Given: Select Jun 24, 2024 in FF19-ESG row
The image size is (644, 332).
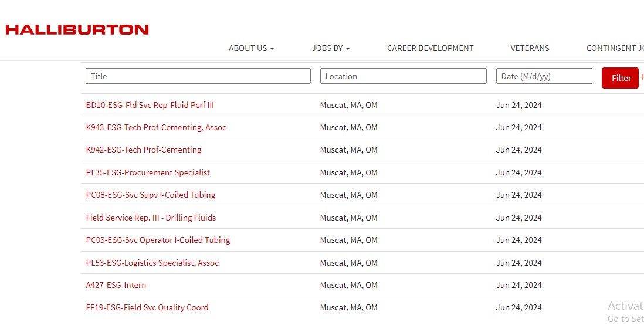Looking at the screenshot, I should (x=518, y=307).
